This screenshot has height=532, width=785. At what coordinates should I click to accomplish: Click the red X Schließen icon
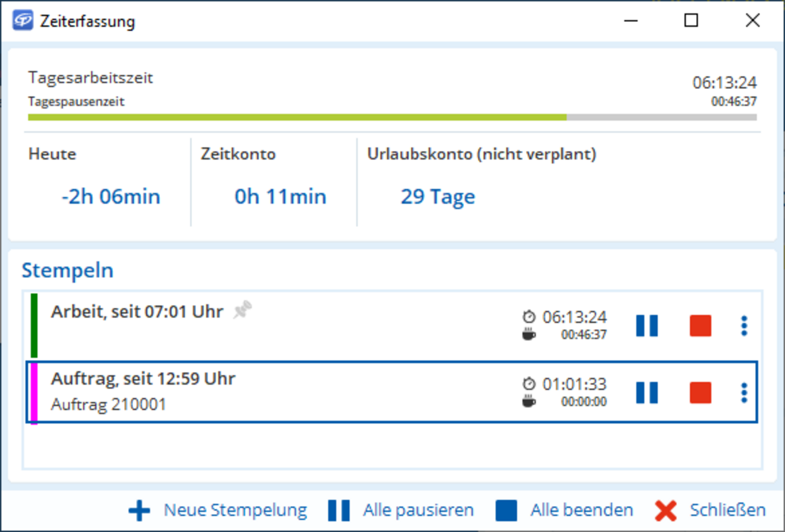click(x=665, y=510)
